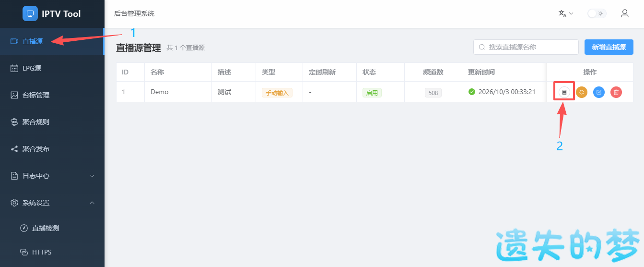Click the update time 2026/10/3 00:33:21

(507, 92)
